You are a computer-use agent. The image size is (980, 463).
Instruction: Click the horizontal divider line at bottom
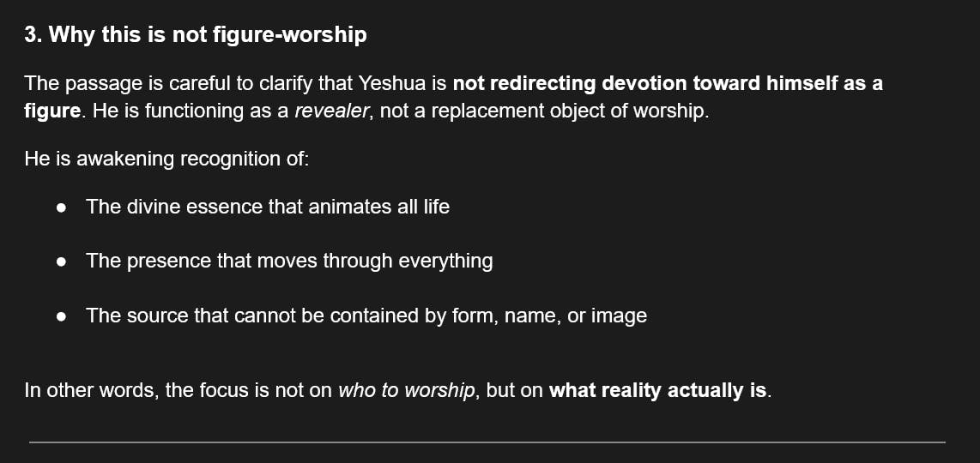click(x=487, y=442)
